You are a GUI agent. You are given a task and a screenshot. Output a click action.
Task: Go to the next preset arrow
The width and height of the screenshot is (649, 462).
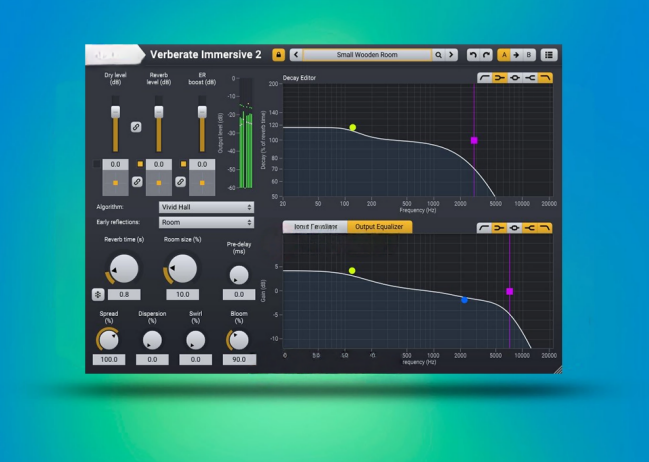pyautogui.click(x=451, y=55)
